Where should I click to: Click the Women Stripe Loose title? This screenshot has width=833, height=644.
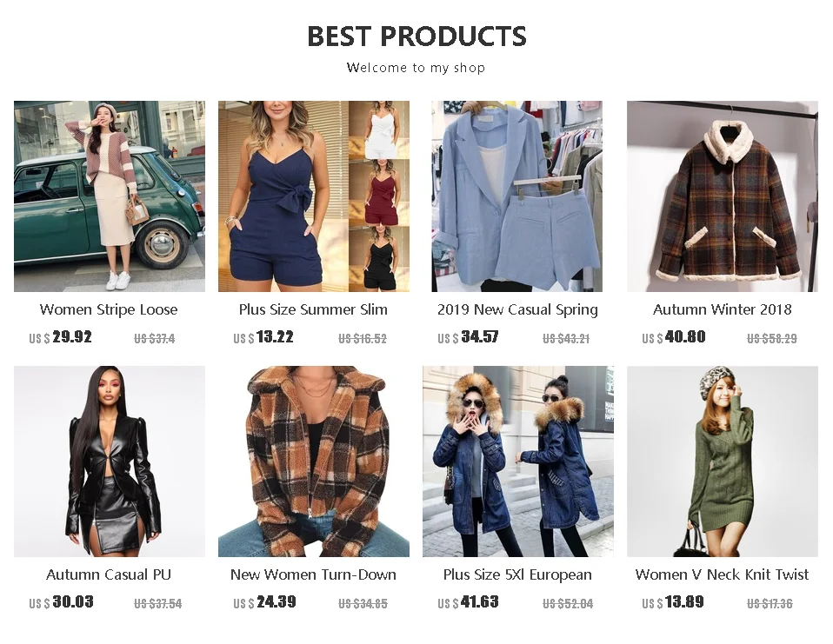109,309
